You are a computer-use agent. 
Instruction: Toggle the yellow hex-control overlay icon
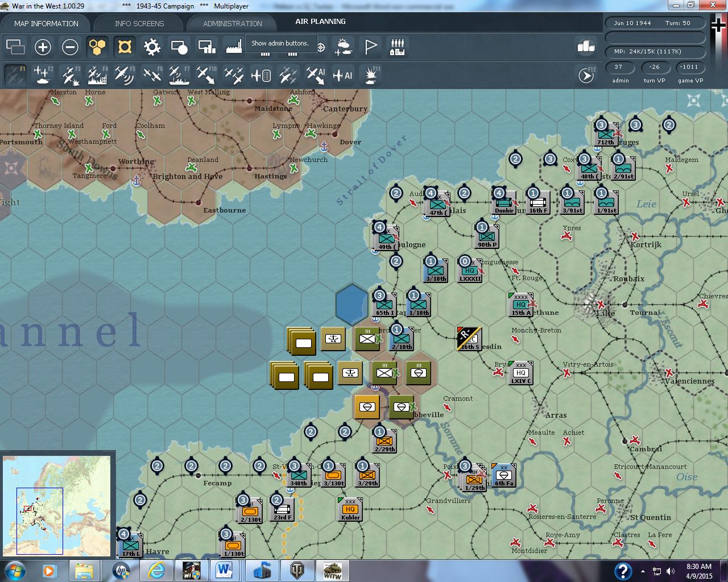coord(125,47)
